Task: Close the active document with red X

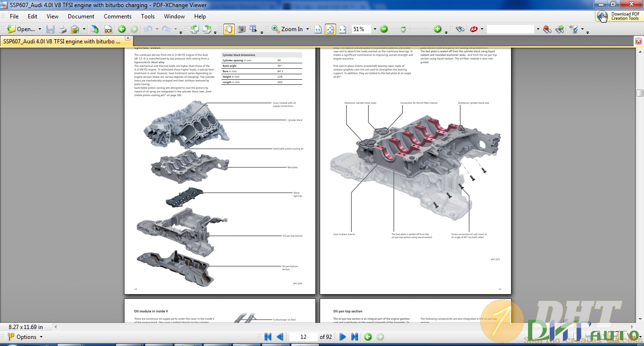Action: 639,41
